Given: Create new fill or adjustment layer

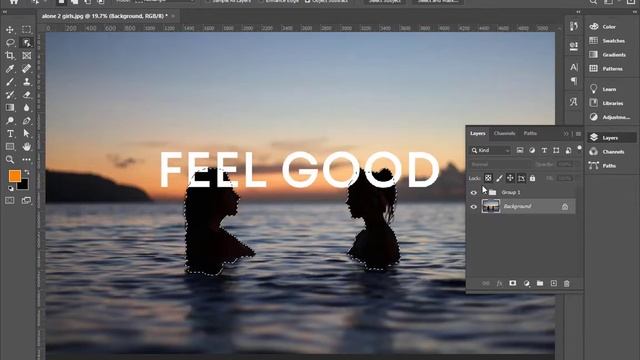Looking at the screenshot, I should click(527, 283).
